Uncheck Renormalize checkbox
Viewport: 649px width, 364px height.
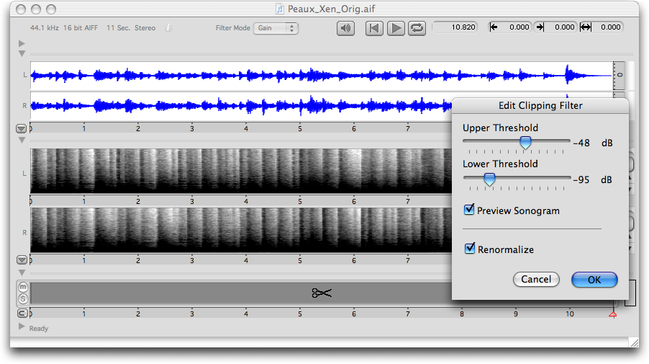pyautogui.click(x=469, y=248)
